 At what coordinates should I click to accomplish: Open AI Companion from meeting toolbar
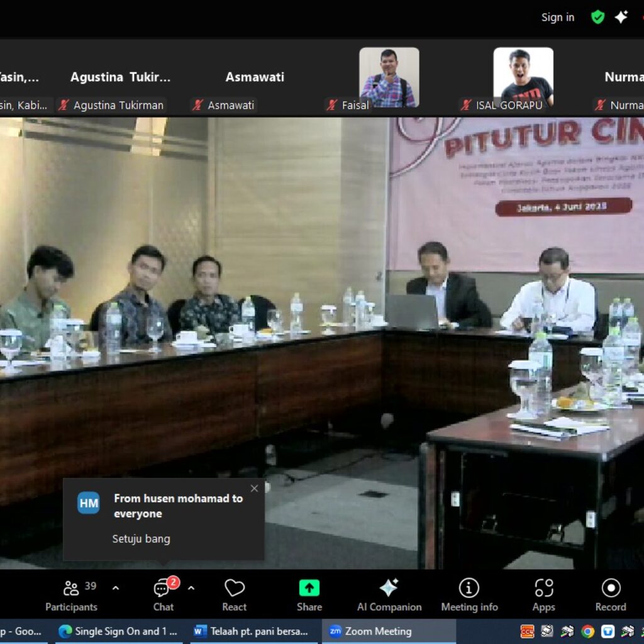click(389, 595)
